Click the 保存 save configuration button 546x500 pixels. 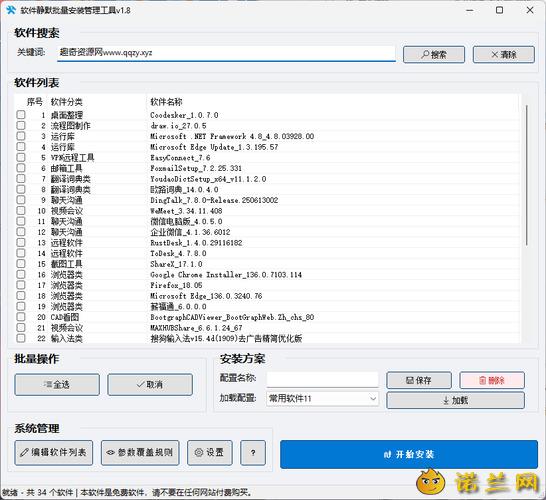click(x=419, y=380)
